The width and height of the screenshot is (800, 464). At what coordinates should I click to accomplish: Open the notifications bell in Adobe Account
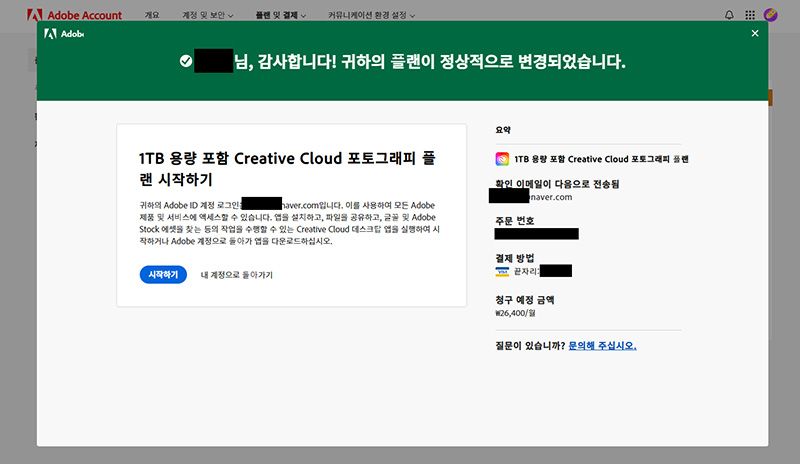click(x=729, y=15)
